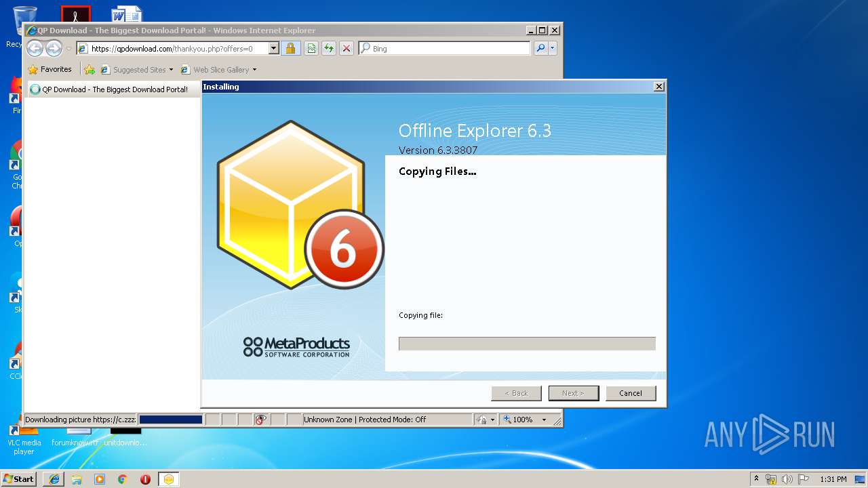The image size is (868, 488).
Task: Open Windows Media Player in taskbar
Action: (100, 479)
